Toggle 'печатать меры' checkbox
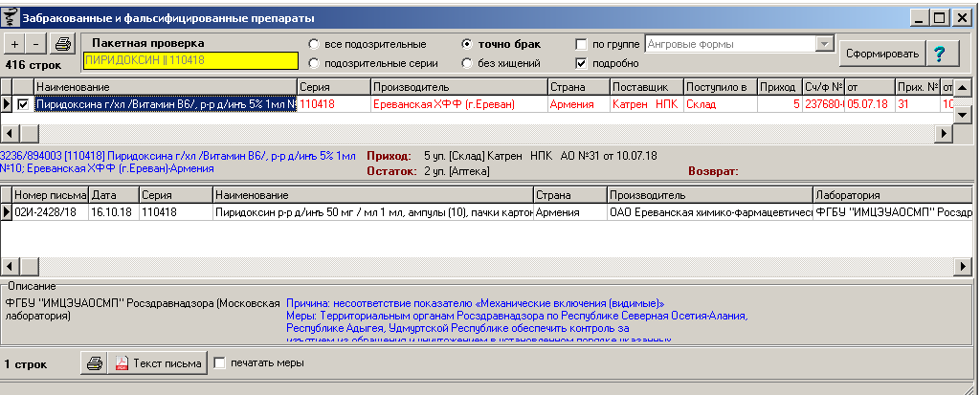This screenshot has height=395, width=980. 220,363
